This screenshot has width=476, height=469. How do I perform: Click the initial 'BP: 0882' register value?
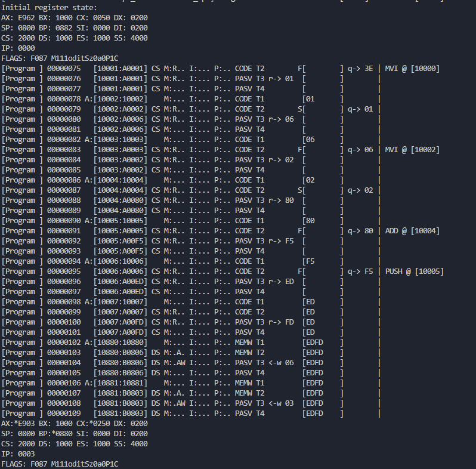point(55,28)
